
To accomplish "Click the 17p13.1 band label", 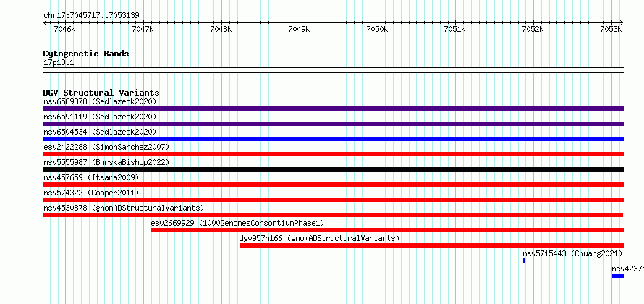I will (x=59, y=63).
